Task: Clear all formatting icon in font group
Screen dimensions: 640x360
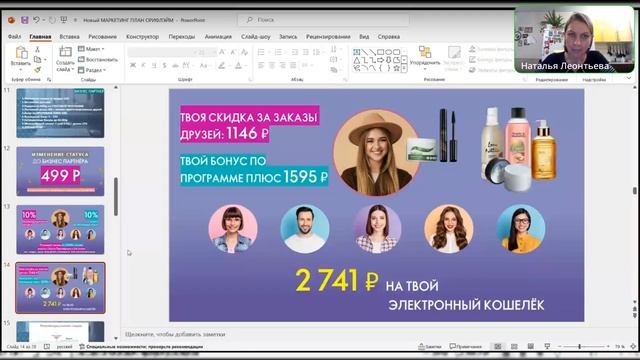Action: [x=244, y=52]
